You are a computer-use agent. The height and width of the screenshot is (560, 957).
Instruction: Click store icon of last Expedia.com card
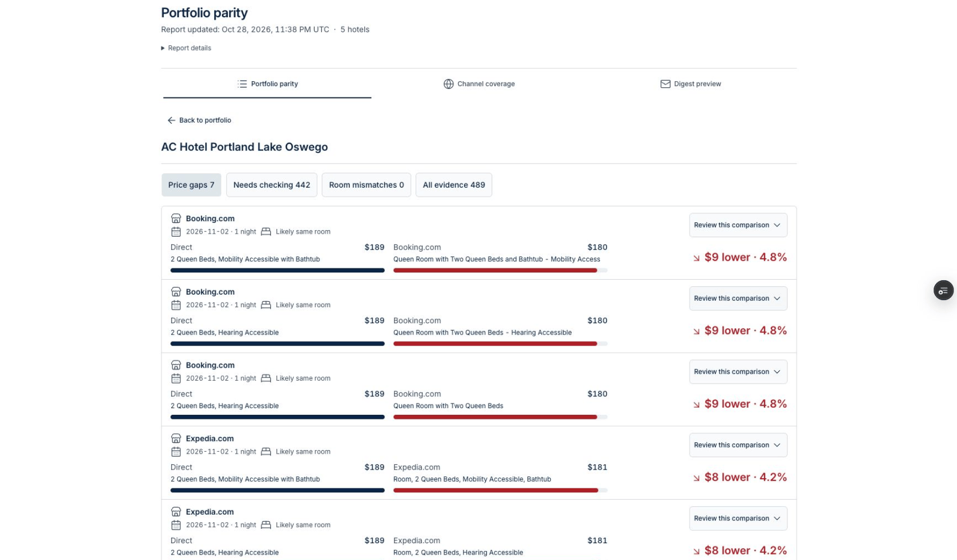pyautogui.click(x=176, y=512)
